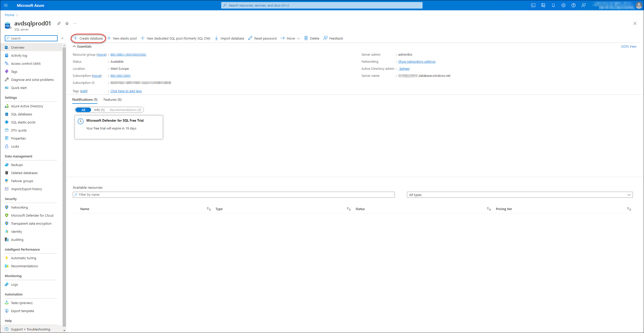The height and width of the screenshot is (333, 644).
Task: Open the Help question mark icon
Action: point(573,5)
